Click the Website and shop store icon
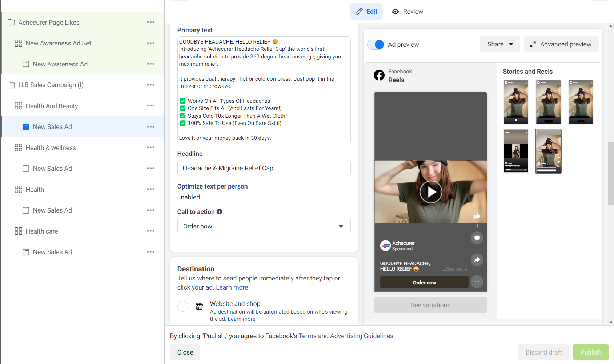614x364 pixels. (x=199, y=306)
